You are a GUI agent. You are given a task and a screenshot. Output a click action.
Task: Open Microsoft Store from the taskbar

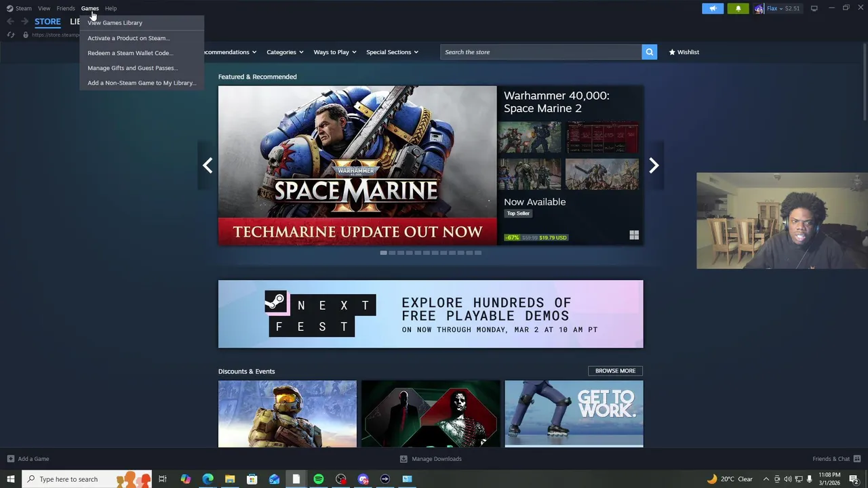(x=252, y=479)
